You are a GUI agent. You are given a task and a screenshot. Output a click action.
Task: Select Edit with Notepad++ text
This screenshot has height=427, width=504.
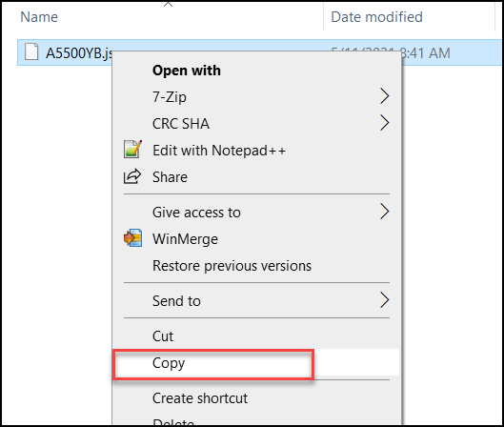coord(219,151)
